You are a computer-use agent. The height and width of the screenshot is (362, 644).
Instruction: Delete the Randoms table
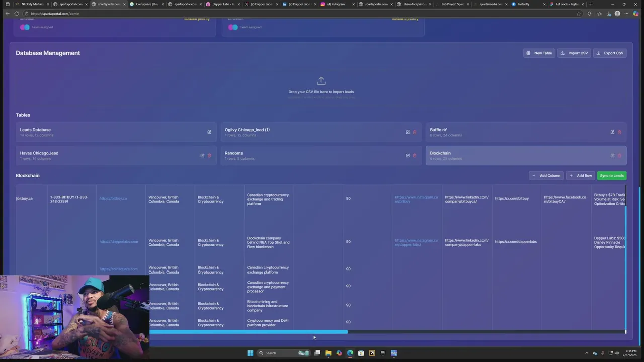click(415, 155)
